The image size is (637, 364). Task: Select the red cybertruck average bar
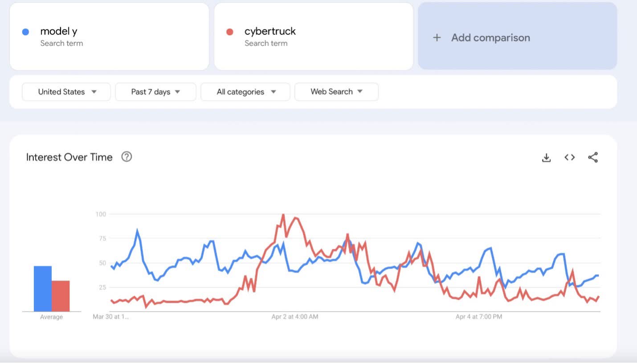pos(61,296)
